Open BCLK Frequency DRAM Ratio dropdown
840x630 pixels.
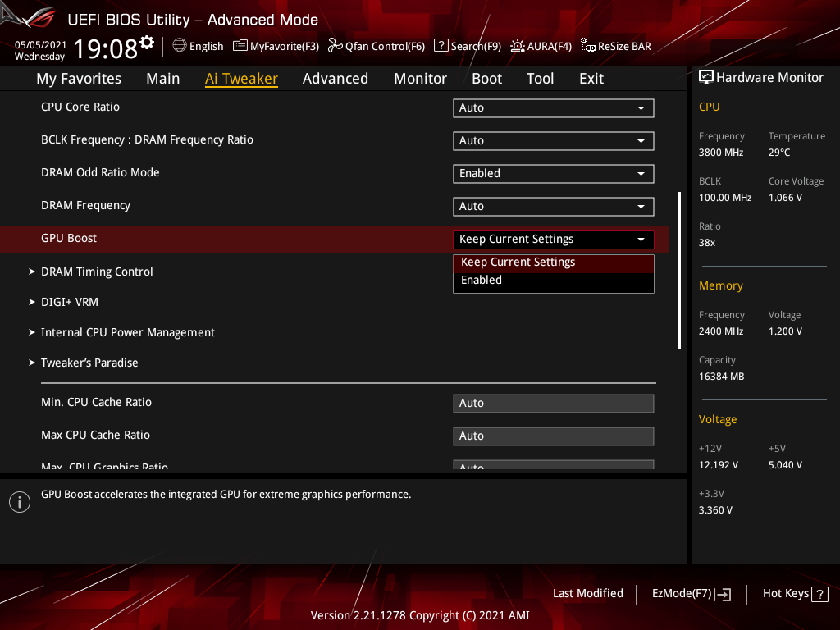554,141
